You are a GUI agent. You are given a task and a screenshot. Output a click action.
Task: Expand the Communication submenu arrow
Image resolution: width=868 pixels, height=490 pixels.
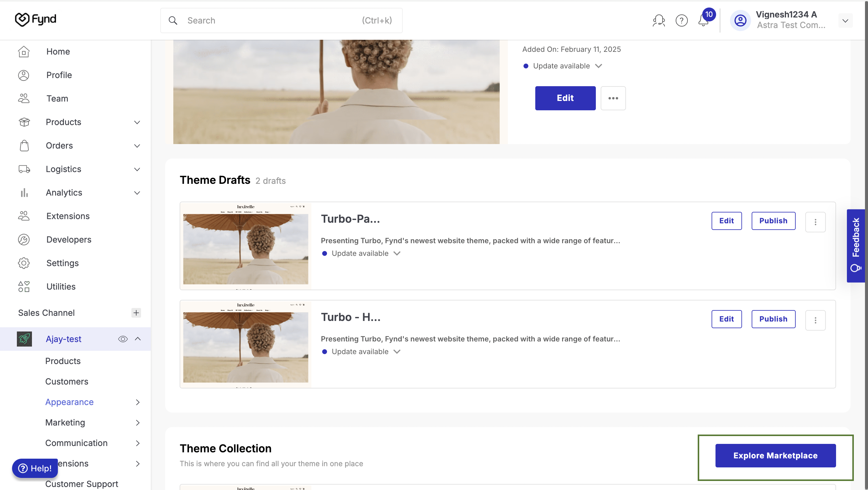point(137,443)
